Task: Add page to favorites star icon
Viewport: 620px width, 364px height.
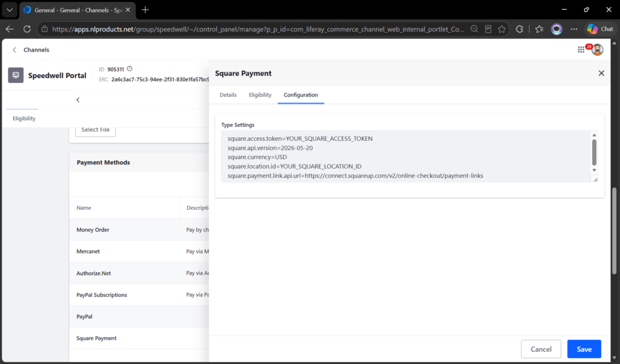Action: tap(502, 29)
